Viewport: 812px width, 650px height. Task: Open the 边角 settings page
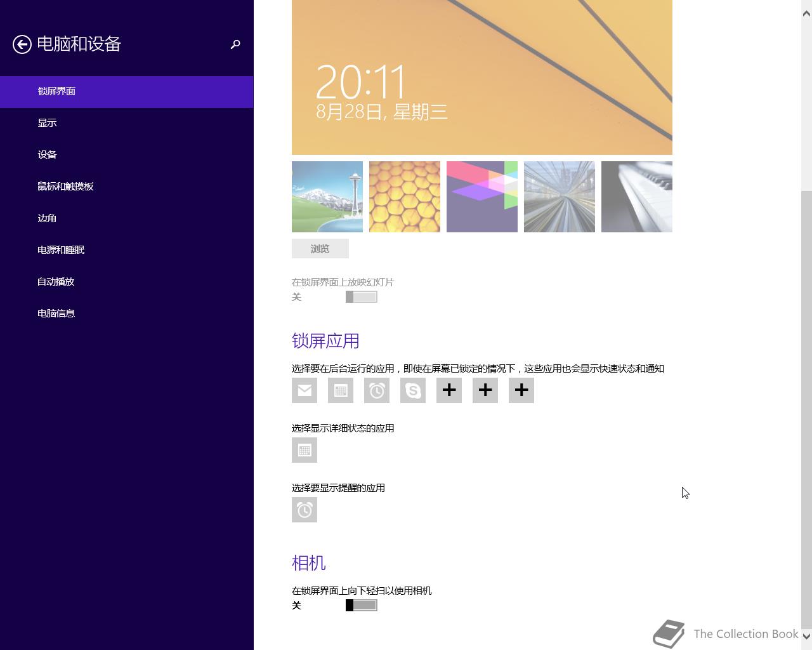click(127, 218)
